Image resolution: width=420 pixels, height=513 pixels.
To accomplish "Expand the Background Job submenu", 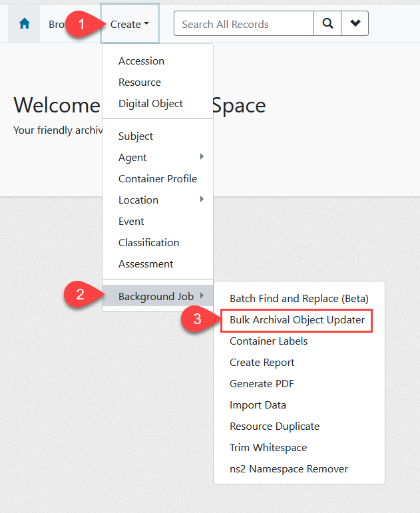I will [x=156, y=297].
